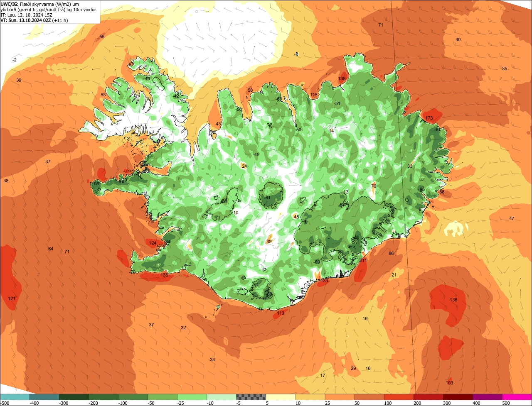
Task: Select the value 35 at the upper right
Action: 505,68
